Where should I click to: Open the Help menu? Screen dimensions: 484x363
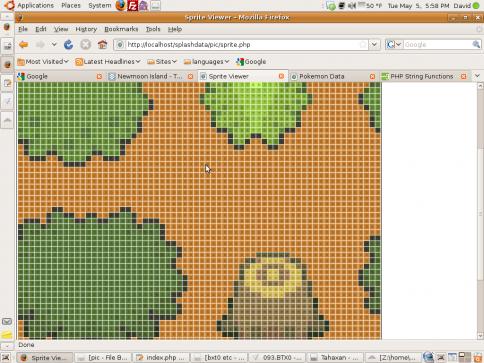coord(175,29)
